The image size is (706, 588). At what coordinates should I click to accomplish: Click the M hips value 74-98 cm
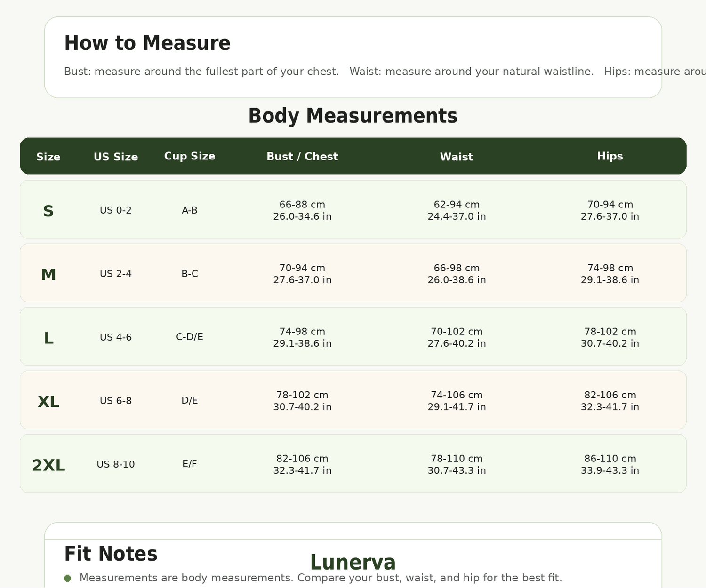click(x=610, y=268)
